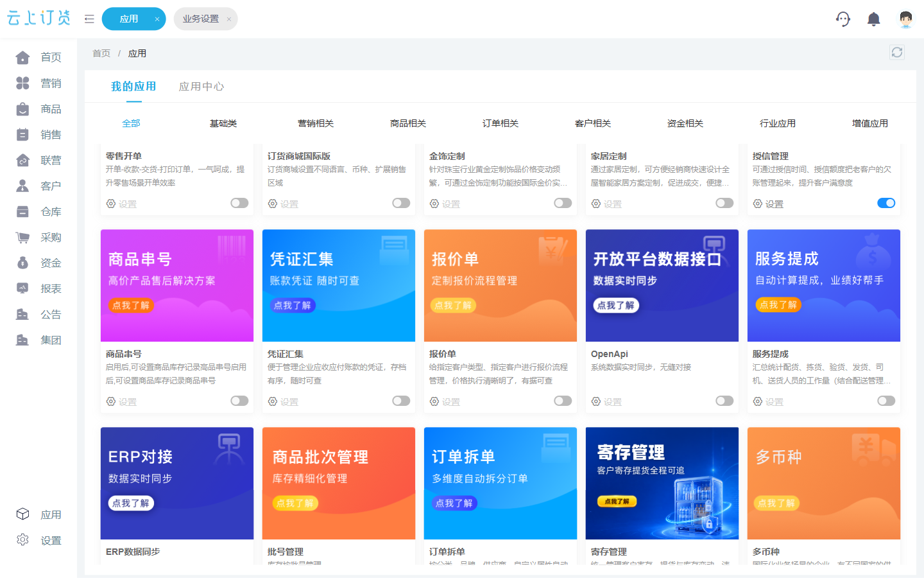Open the user avatar menu
924x578 pixels.
click(x=905, y=19)
